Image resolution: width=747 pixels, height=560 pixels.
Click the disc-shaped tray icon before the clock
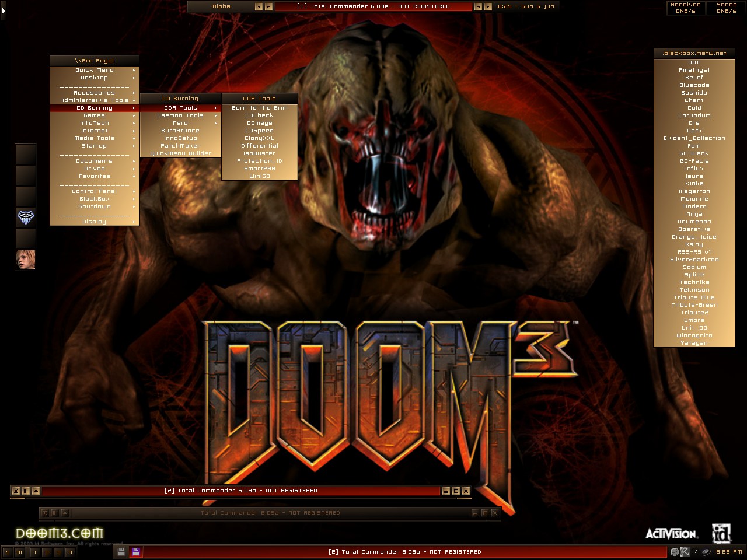pos(706,551)
